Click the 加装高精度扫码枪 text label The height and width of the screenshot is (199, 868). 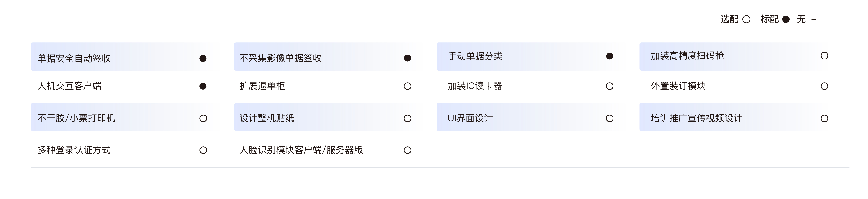tap(687, 56)
